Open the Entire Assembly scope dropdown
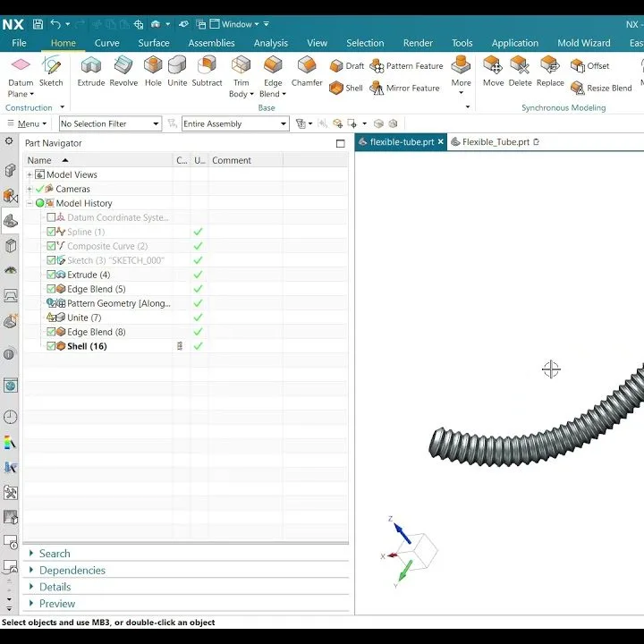Viewport: 644px width, 644px height. 235,123
